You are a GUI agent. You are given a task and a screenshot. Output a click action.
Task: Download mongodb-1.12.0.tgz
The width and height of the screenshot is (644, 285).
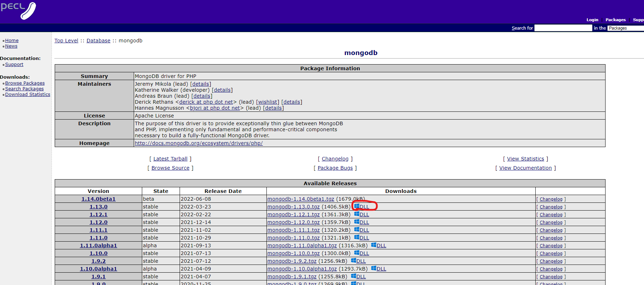[x=294, y=222]
